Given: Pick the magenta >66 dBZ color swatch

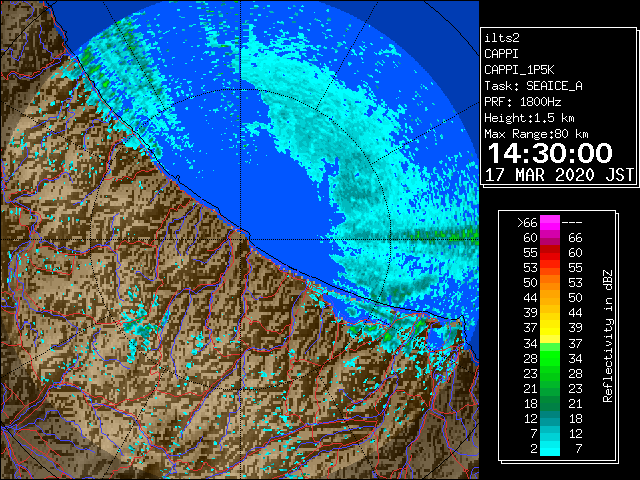Looking at the screenshot, I should click(550, 223).
